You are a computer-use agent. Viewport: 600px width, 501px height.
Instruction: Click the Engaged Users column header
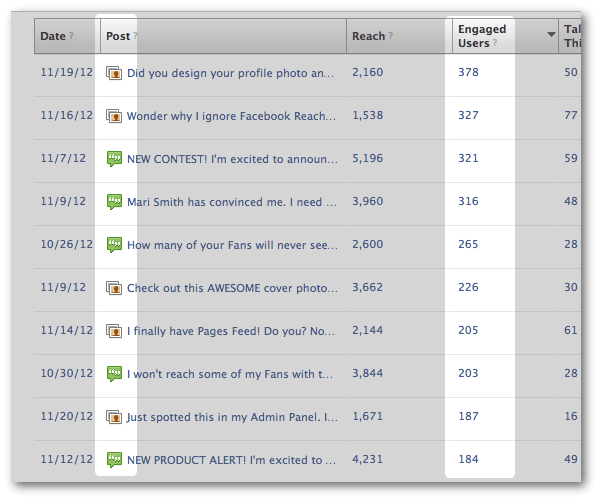click(482, 36)
